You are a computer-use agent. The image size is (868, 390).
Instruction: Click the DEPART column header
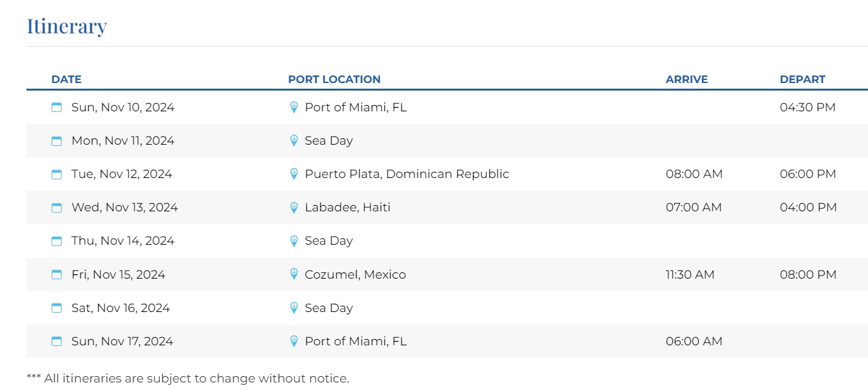(802, 79)
